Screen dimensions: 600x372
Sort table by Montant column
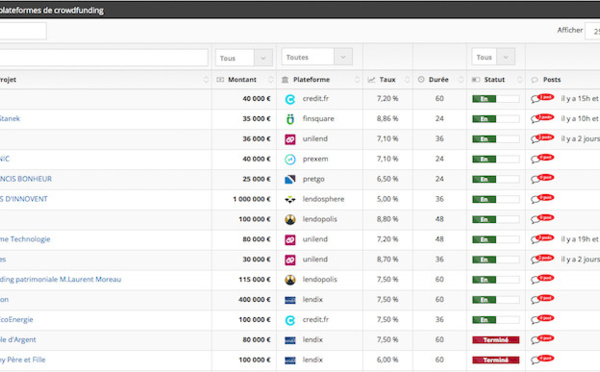(245, 80)
